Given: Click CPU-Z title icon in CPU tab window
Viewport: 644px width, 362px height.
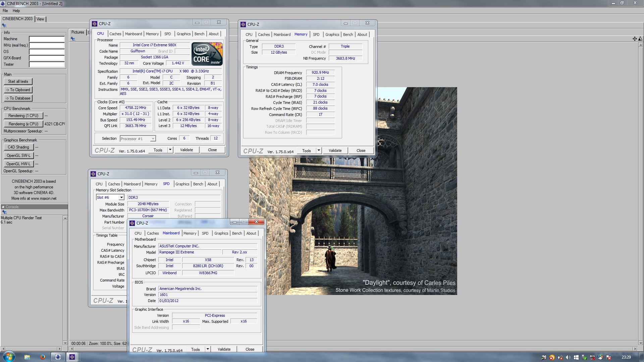Looking at the screenshot, I should click(x=94, y=24).
